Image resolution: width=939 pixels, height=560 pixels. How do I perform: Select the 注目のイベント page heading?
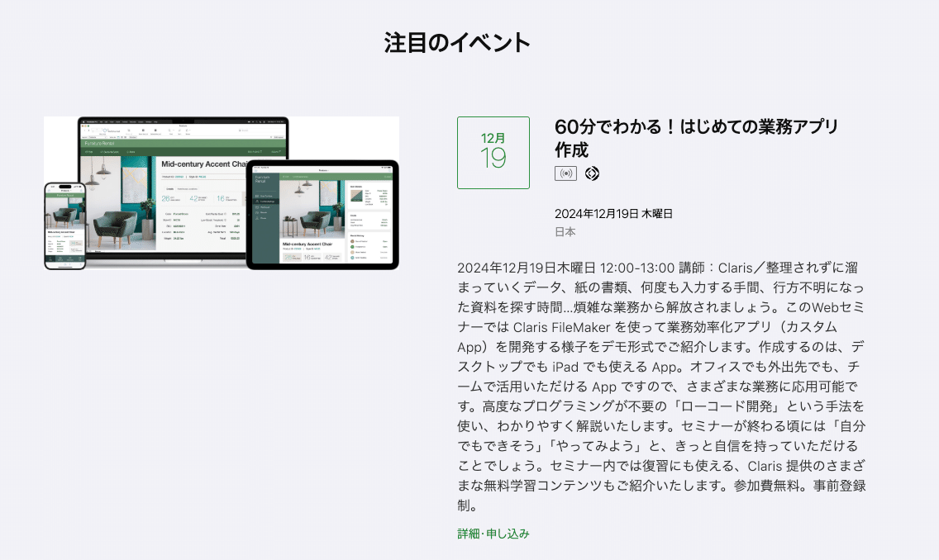click(457, 40)
